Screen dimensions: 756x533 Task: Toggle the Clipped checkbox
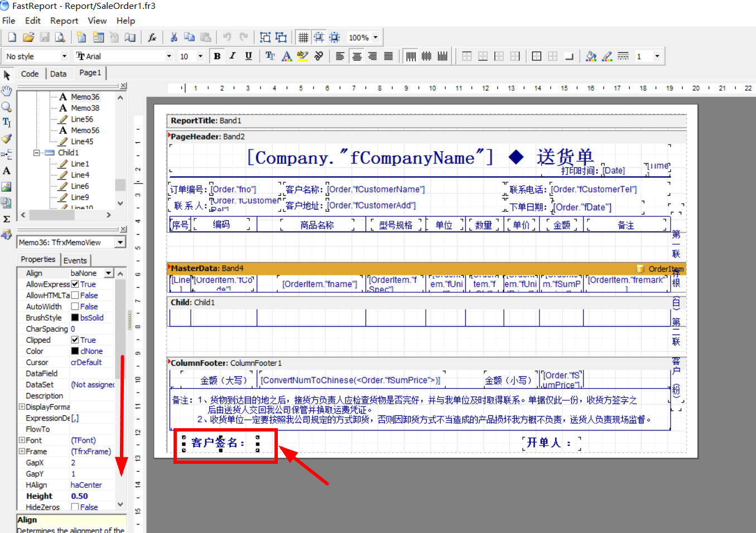click(x=75, y=340)
